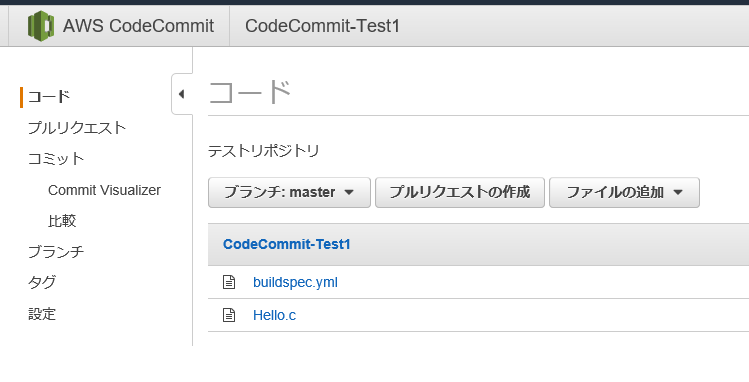The height and width of the screenshot is (382, 749).
Task: Go to ブランチ in the sidebar
Action: 56,252
